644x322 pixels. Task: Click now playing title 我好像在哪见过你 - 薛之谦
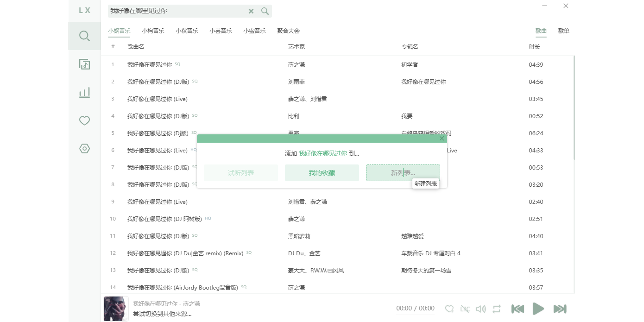166,304
